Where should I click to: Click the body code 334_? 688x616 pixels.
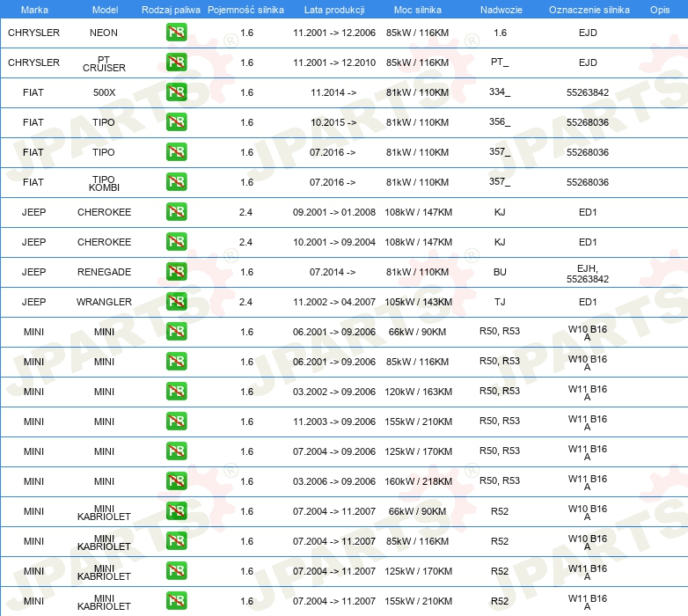click(500, 92)
